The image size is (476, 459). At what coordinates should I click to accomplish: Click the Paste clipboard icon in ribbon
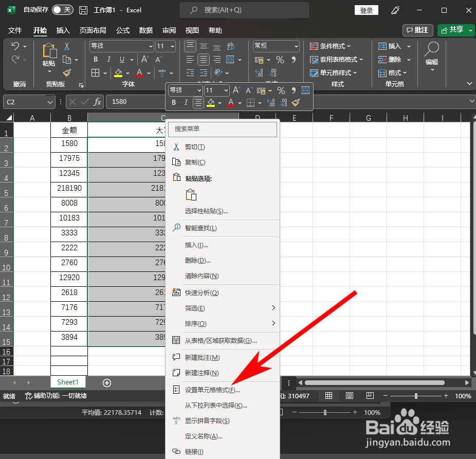click(x=49, y=51)
